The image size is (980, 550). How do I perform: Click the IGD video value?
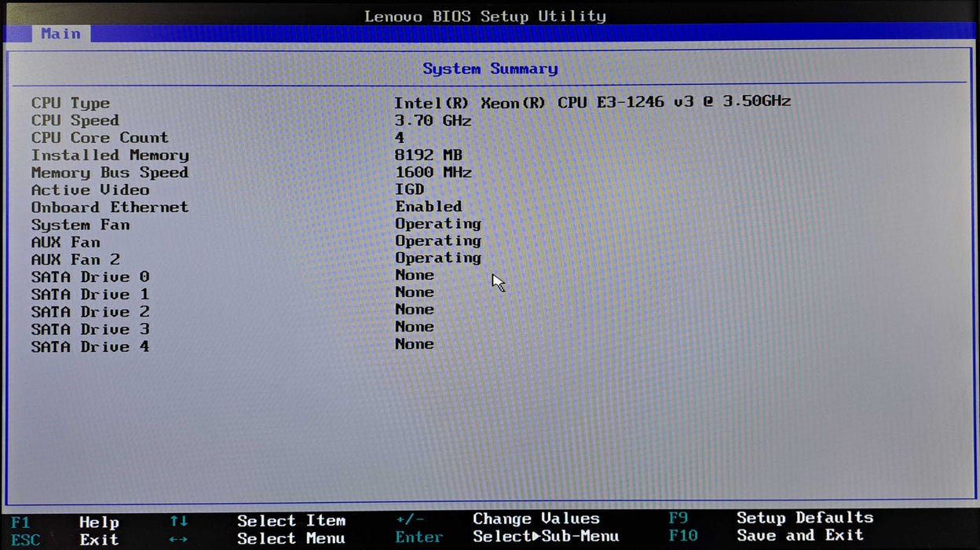pos(409,189)
